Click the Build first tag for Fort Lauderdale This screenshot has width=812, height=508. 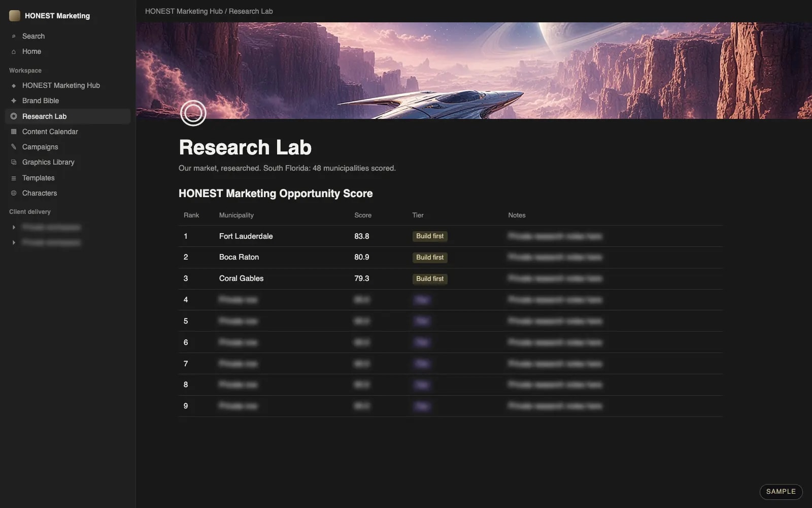pyautogui.click(x=430, y=236)
